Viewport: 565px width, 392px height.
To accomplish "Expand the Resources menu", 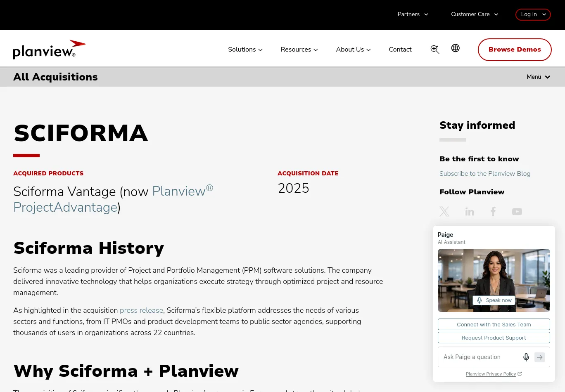I will (x=299, y=50).
